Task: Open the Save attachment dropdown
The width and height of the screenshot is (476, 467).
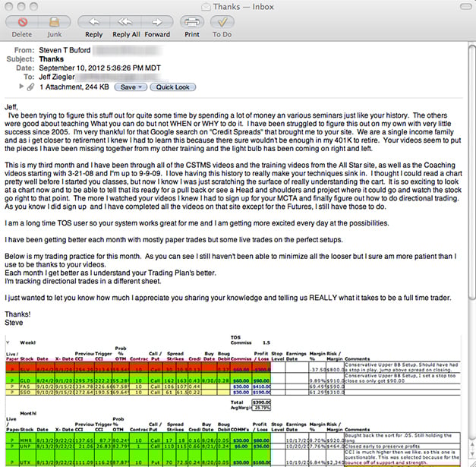Action: (x=130, y=87)
